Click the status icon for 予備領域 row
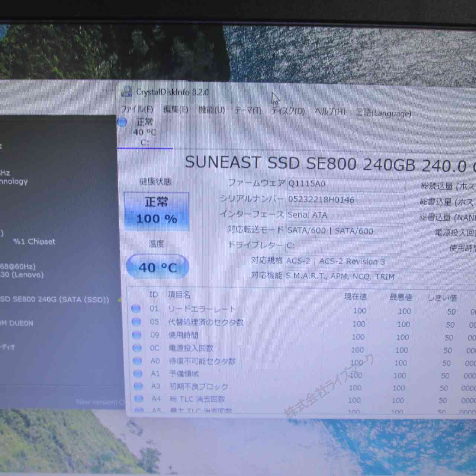This screenshot has height=476, width=476. pos(138,374)
